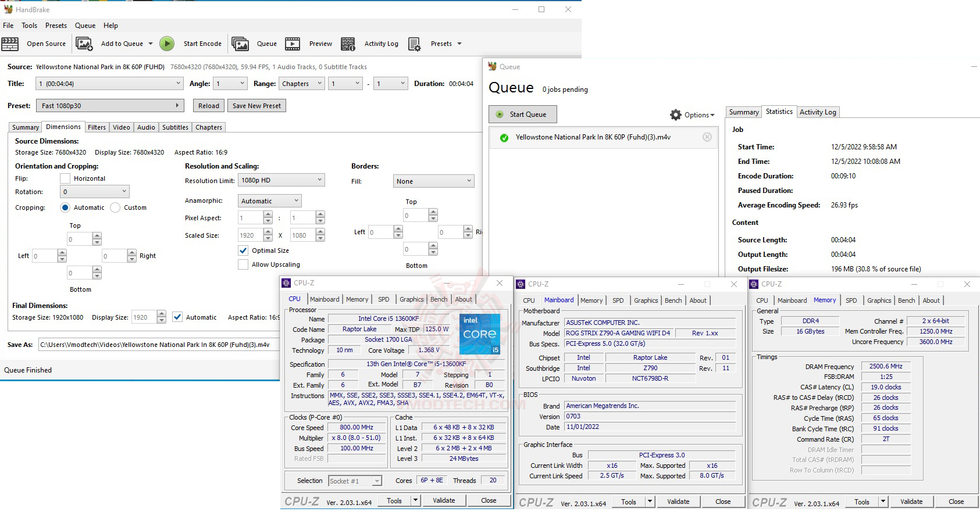The width and height of the screenshot is (980, 512).
Task: Open the Fast 1080p30 preset selector
Action: [110, 106]
